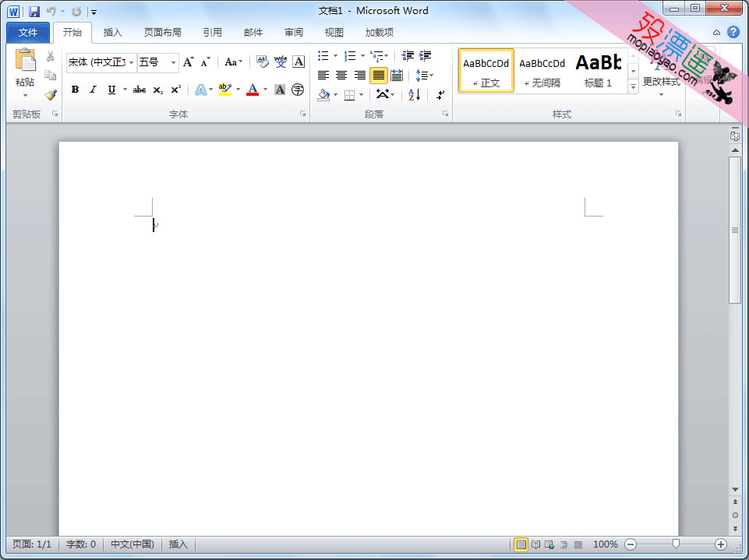Image resolution: width=749 pixels, height=560 pixels.
Task: Click the Shading paint bucket icon
Action: pyautogui.click(x=324, y=94)
